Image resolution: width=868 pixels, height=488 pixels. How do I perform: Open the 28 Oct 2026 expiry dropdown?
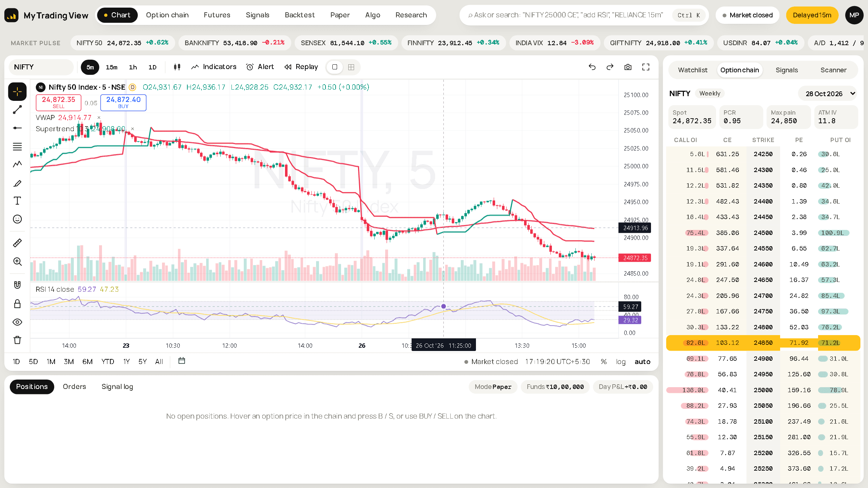click(x=827, y=94)
